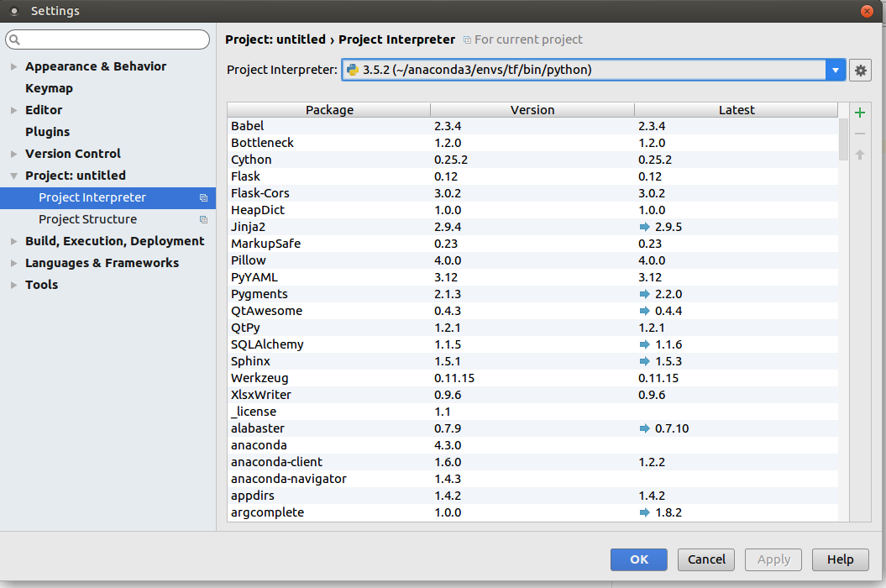Click Werkzeug version 0.11.15 cell

click(x=454, y=378)
